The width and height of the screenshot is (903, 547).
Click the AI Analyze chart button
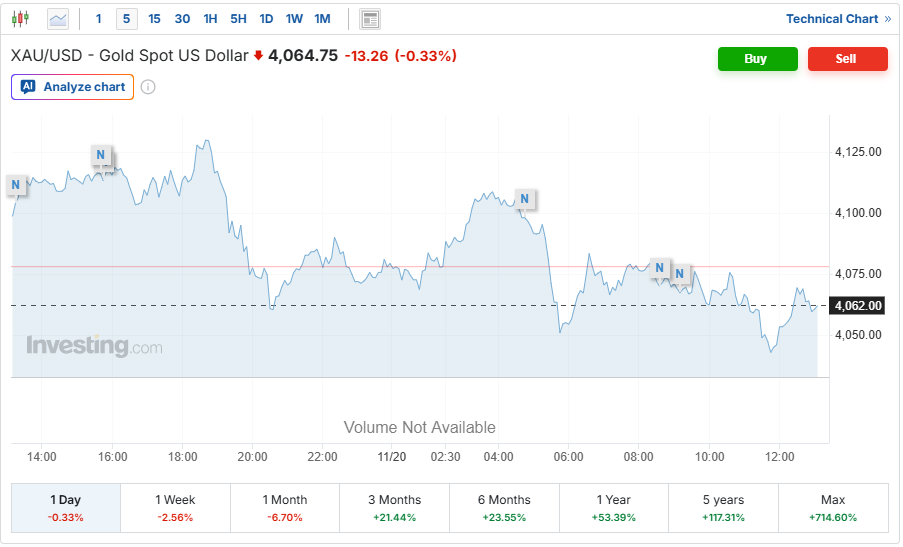pos(72,87)
